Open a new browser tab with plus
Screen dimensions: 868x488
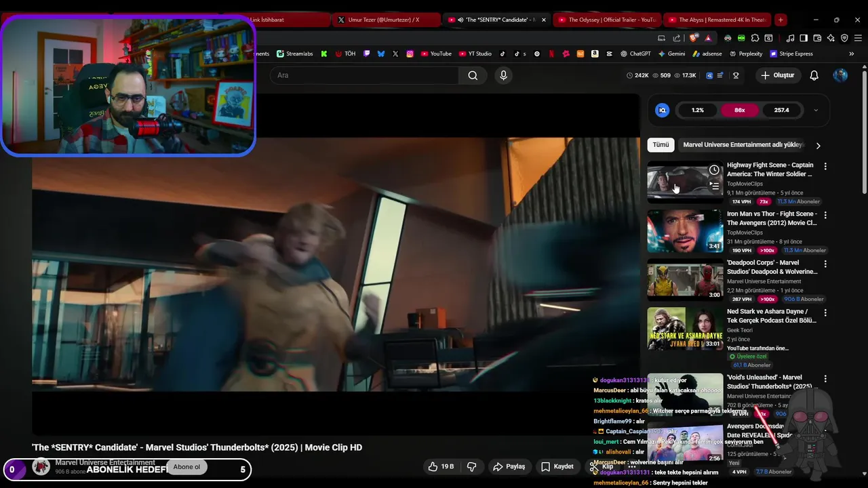coord(781,20)
